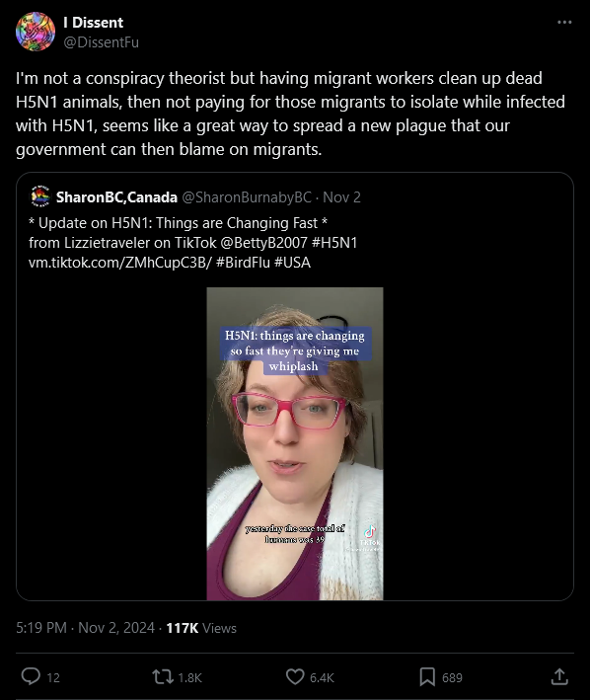Image resolution: width=590 pixels, height=700 pixels.
Task: Click the #H5N1 hashtag
Action: coord(334,243)
